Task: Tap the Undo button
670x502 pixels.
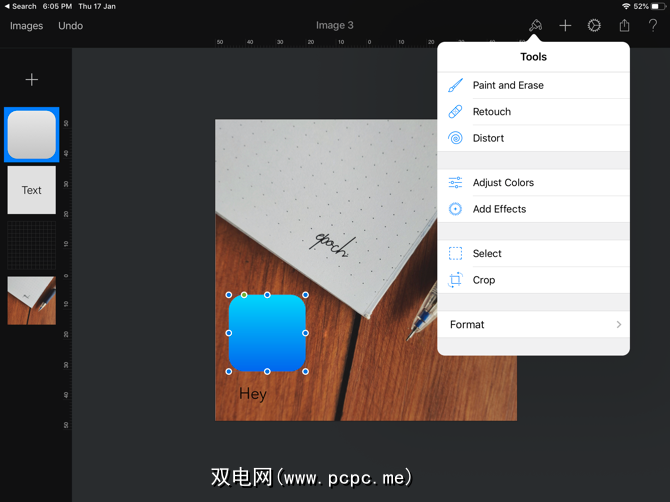Action: [x=71, y=26]
